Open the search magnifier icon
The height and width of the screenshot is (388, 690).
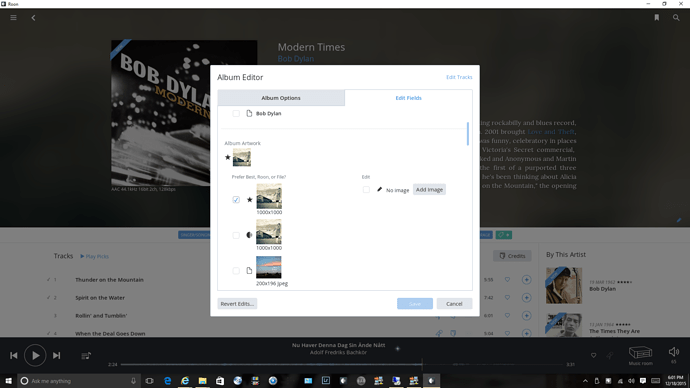[x=676, y=18]
